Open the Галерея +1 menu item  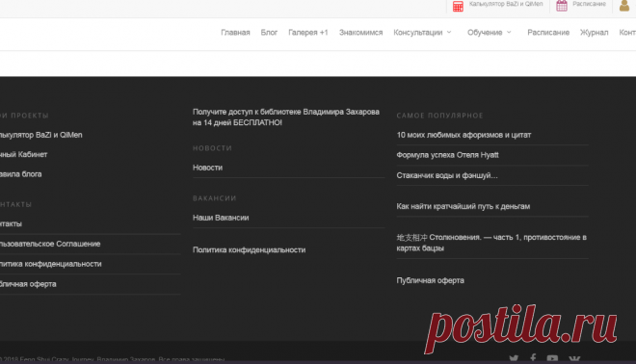point(308,33)
